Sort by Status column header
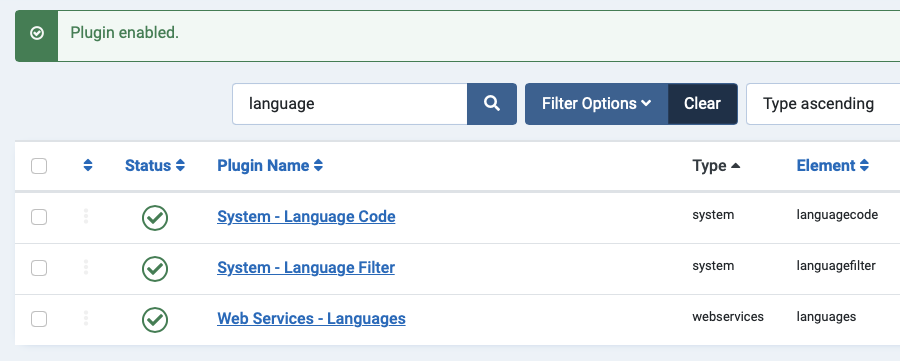 click(x=155, y=166)
